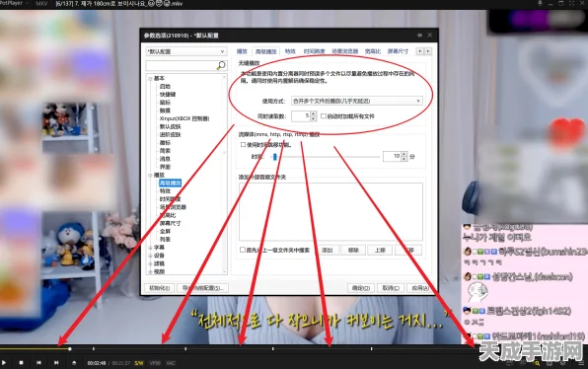Click the export current config button
This screenshot has width=588, height=369.
[x=202, y=288]
